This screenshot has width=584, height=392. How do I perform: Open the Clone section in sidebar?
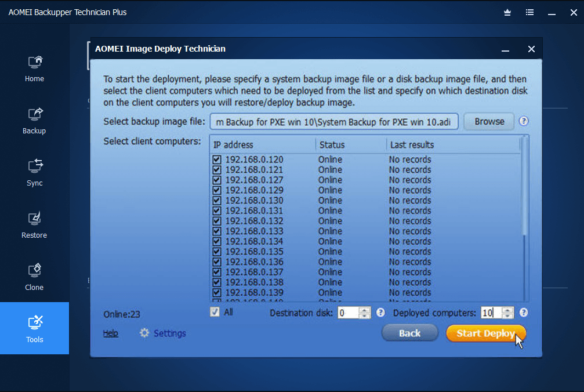coord(34,277)
